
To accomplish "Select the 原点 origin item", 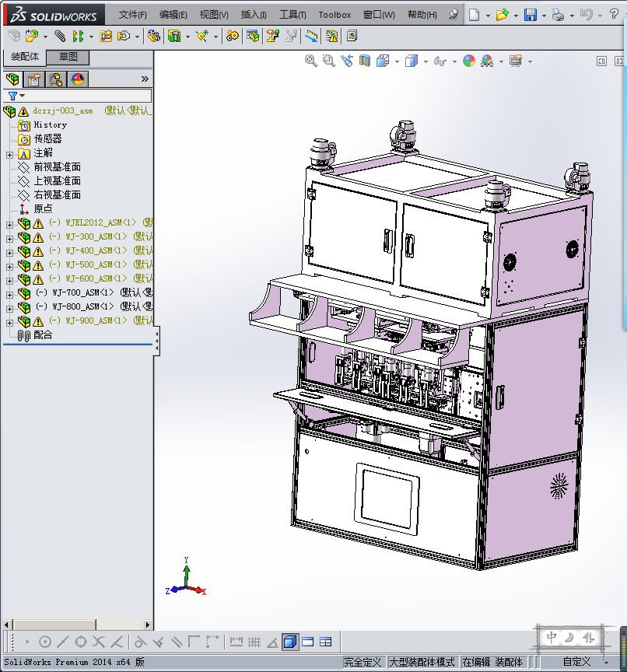I will [x=43, y=208].
